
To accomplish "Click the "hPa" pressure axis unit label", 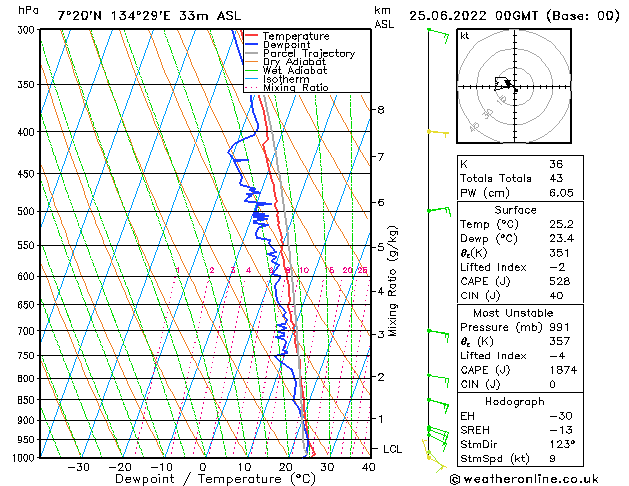I will click(28, 10).
